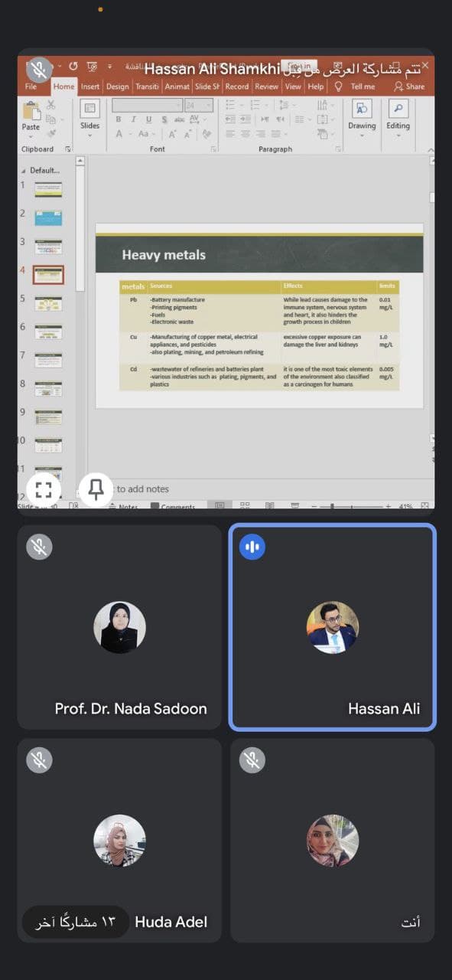Image resolution: width=452 pixels, height=980 pixels.
Task: Switch to the Insert ribbon tab
Action: coord(90,87)
